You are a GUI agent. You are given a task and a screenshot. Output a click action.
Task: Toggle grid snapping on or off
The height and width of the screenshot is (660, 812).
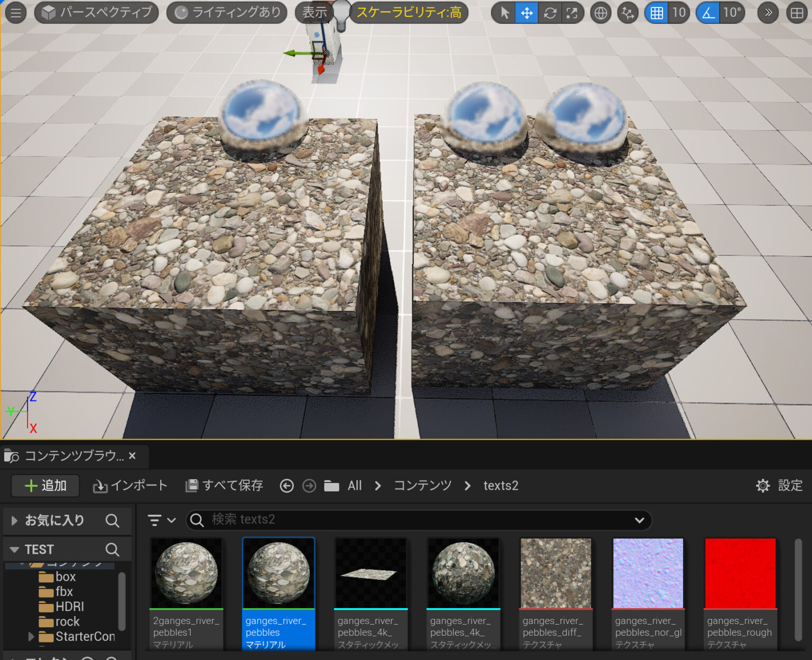pos(656,13)
